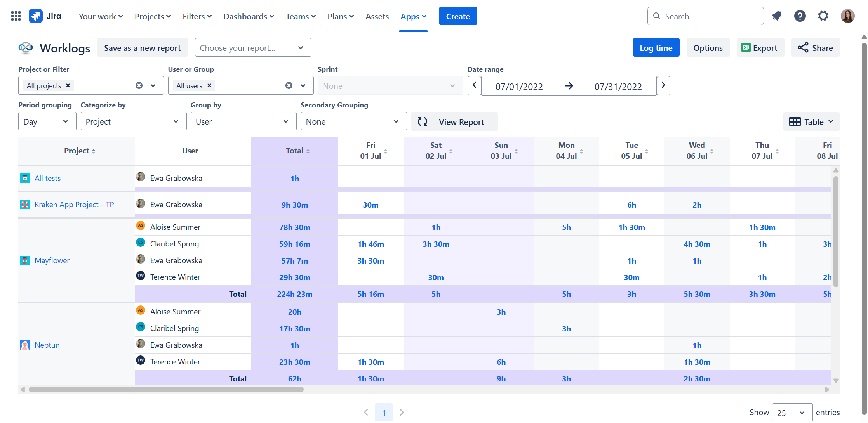Open the Table view dropdown
868x423 pixels.
pyautogui.click(x=811, y=122)
